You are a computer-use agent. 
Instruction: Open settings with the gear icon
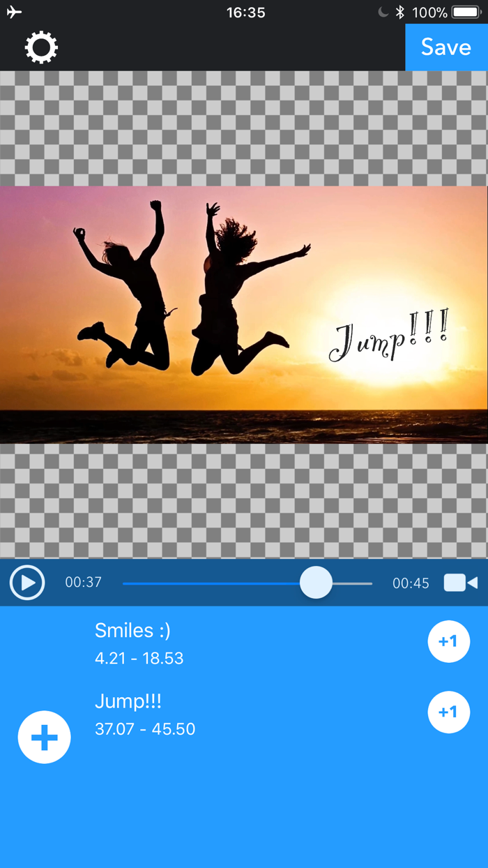pyautogui.click(x=41, y=47)
